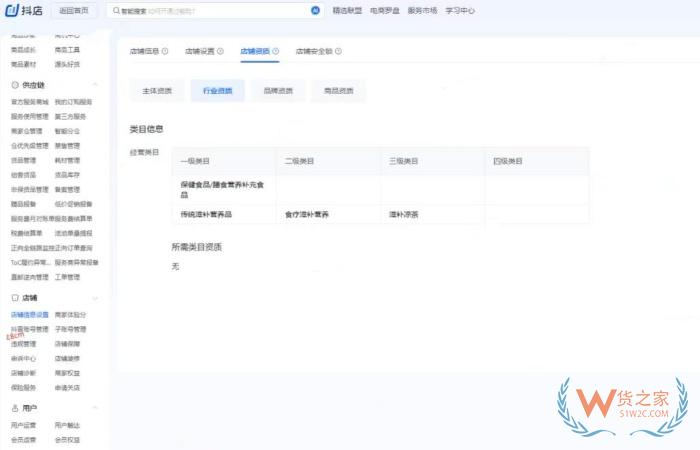Click the 用户 section icon
This screenshot has height=450, width=700.
[x=15, y=408]
